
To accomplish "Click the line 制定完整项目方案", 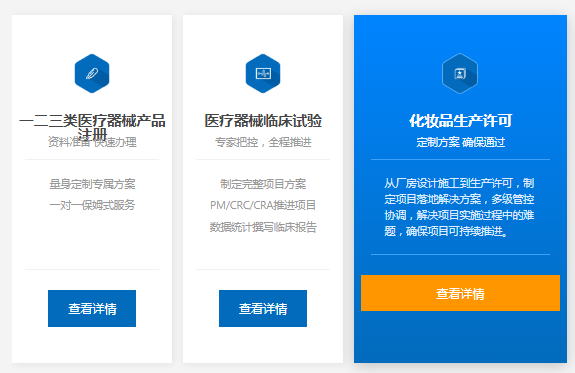I will tap(263, 184).
